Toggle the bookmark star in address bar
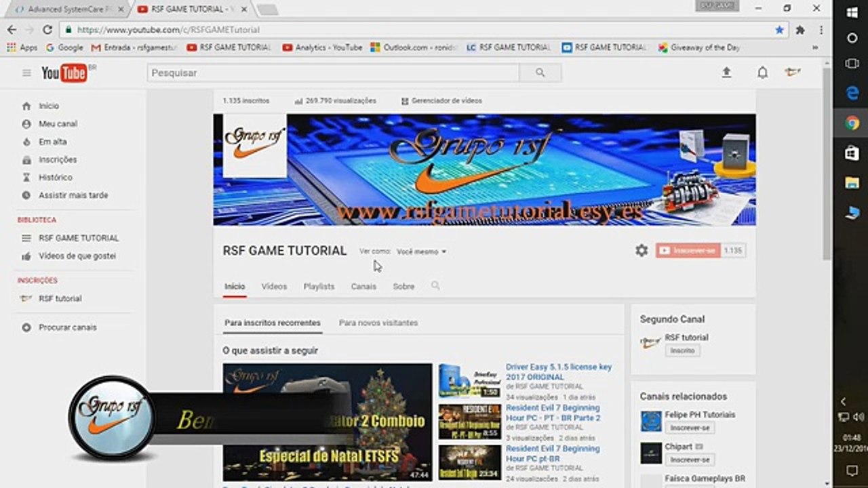 pos(779,30)
